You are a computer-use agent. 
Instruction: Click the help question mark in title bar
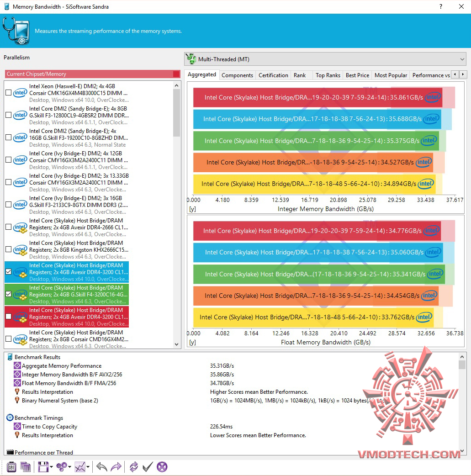point(441,6)
